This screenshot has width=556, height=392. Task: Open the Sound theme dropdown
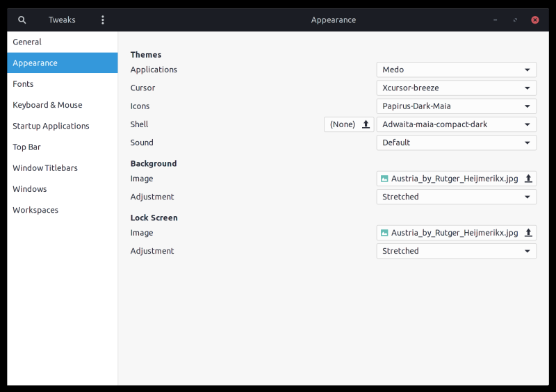coord(456,142)
